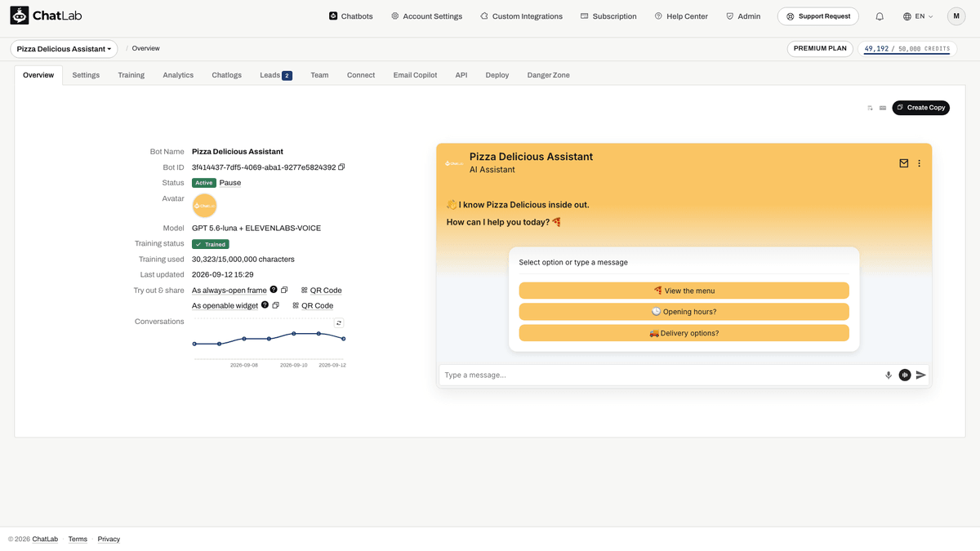Viewport: 980px width, 551px height.
Task: Refresh the Conversations chart
Action: (339, 323)
